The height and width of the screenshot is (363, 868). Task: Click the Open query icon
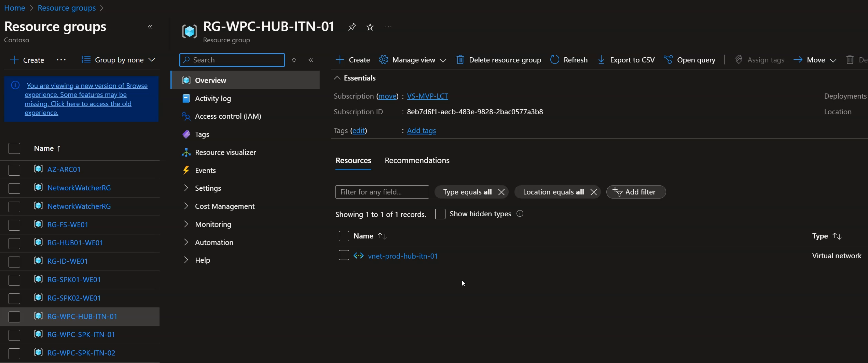coord(668,60)
